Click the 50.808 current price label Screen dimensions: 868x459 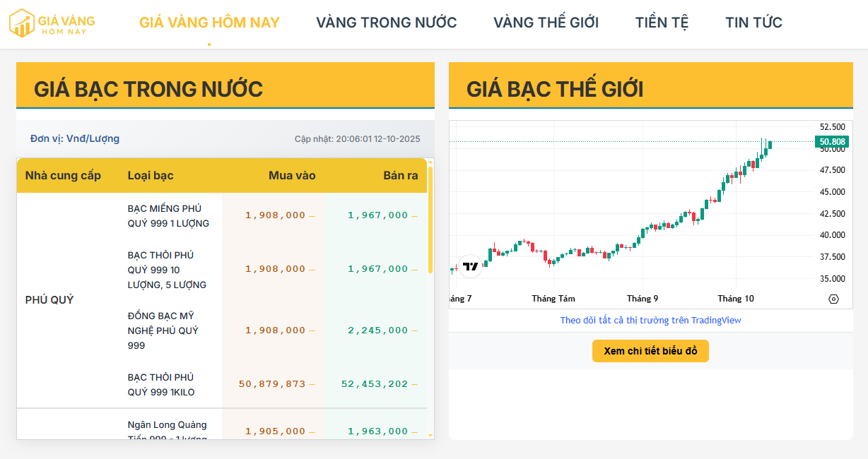coord(833,142)
